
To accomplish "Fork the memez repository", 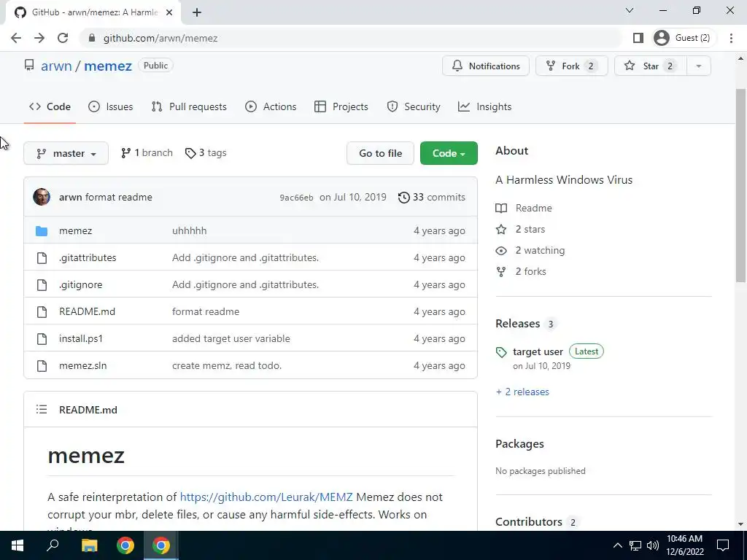I will [572, 66].
